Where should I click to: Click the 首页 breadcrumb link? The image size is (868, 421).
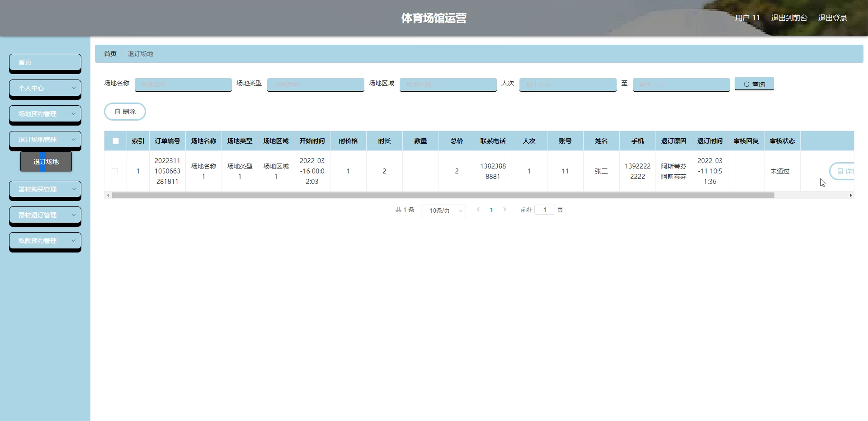pyautogui.click(x=110, y=54)
